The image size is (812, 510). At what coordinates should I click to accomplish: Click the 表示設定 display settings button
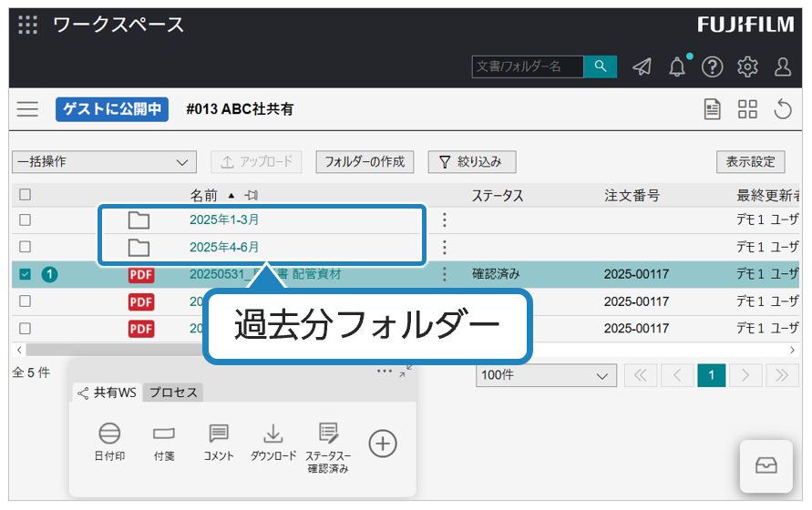tap(750, 162)
